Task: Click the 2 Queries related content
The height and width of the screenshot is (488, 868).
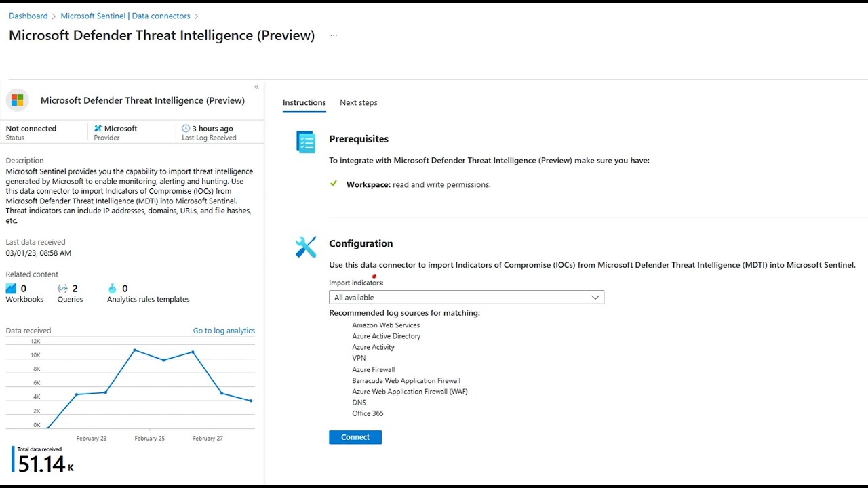Action: (x=71, y=293)
